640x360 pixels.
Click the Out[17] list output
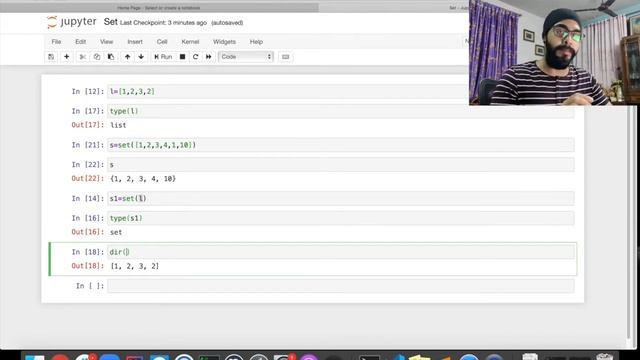pos(118,125)
